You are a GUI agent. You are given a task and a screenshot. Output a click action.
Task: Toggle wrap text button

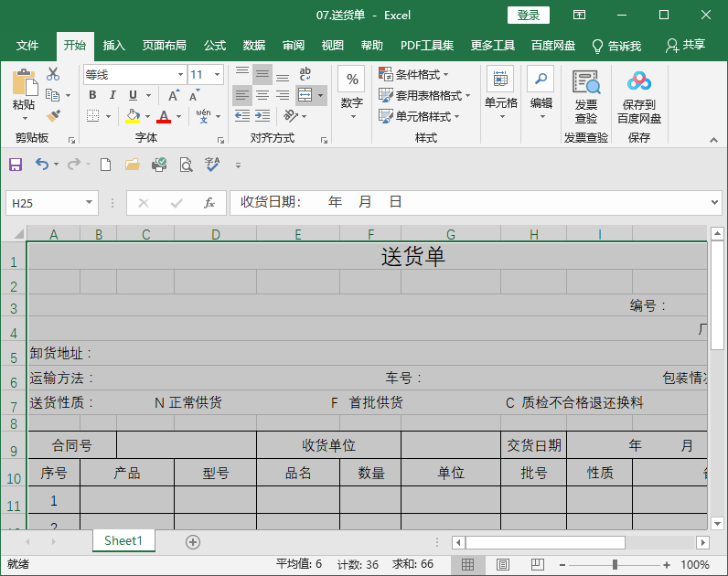(305, 74)
